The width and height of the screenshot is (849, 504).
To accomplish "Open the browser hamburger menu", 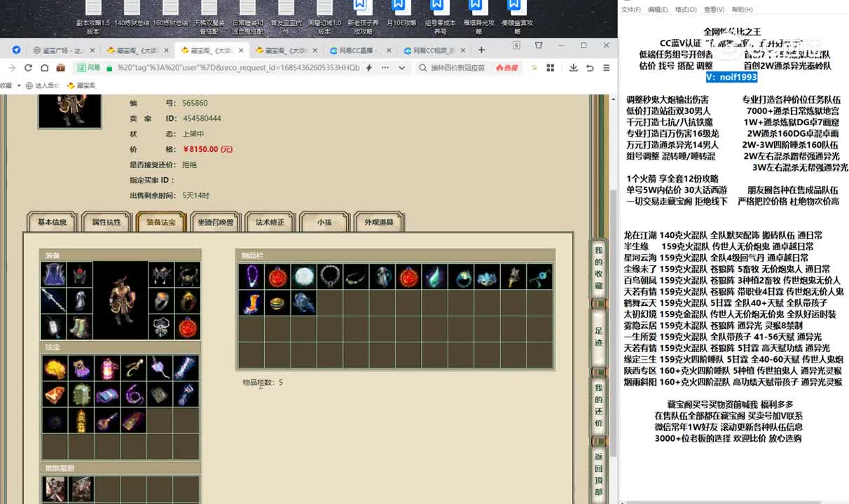I will coord(606,68).
